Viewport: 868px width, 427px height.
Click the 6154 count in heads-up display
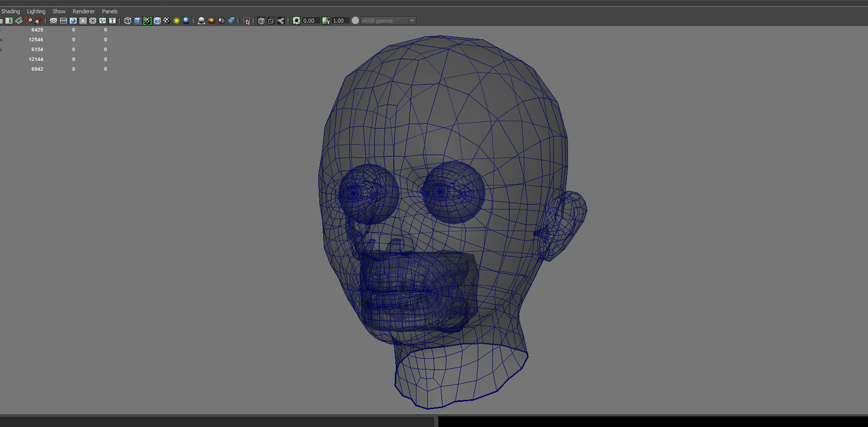[37, 50]
